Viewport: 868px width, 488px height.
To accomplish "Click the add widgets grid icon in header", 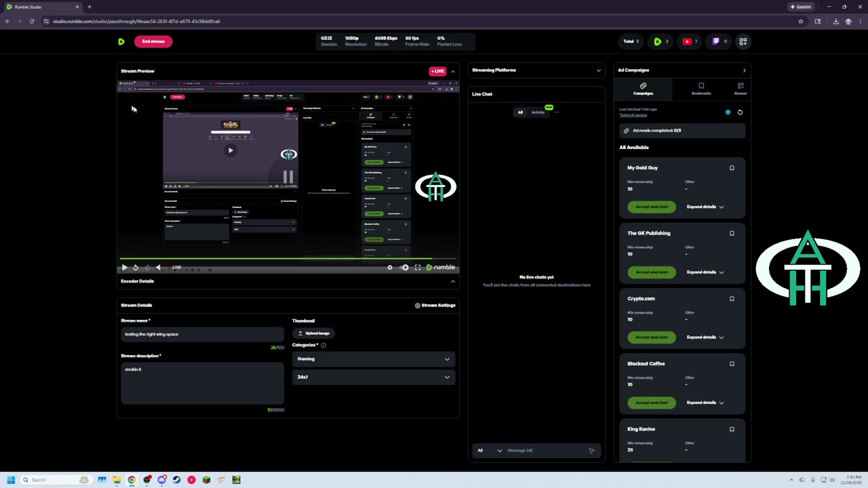I will [x=743, y=41].
